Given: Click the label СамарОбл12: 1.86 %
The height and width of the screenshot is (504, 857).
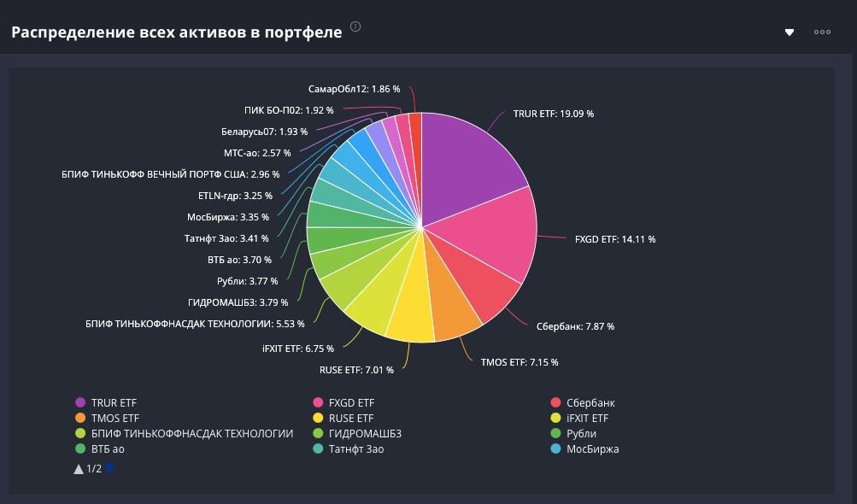Looking at the screenshot, I should click(355, 89).
